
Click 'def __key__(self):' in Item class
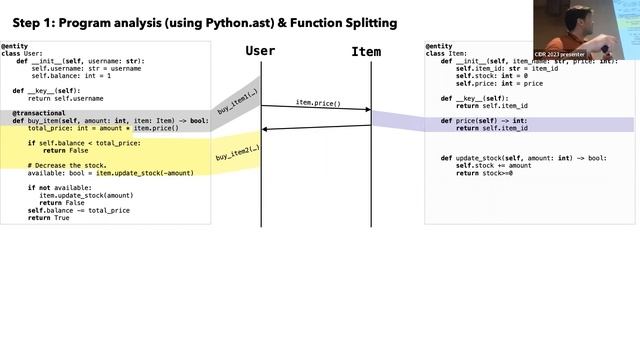pyautogui.click(x=475, y=98)
